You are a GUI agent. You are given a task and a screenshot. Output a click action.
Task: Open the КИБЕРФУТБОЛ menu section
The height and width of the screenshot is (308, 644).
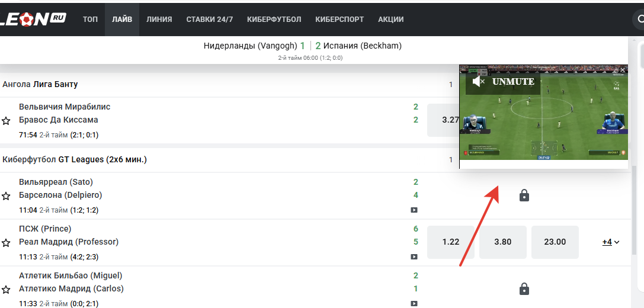point(274,20)
